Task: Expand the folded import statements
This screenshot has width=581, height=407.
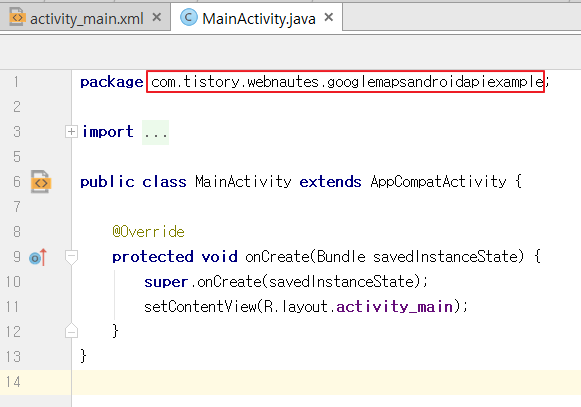Action: [71, 132]
